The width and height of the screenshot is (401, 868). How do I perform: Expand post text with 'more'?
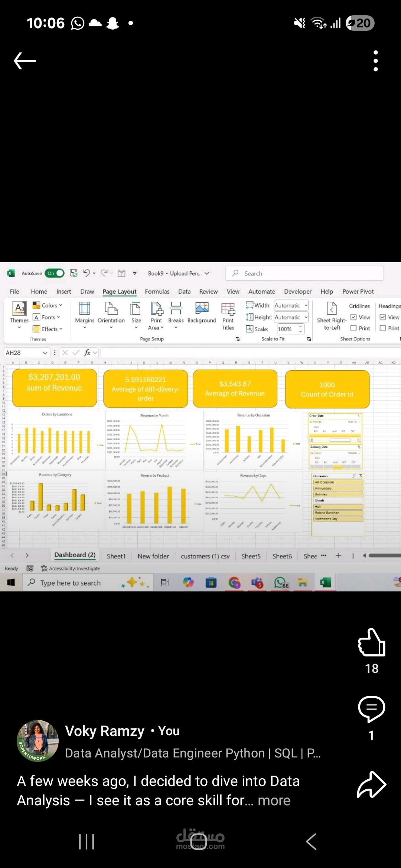pos(274,800)
